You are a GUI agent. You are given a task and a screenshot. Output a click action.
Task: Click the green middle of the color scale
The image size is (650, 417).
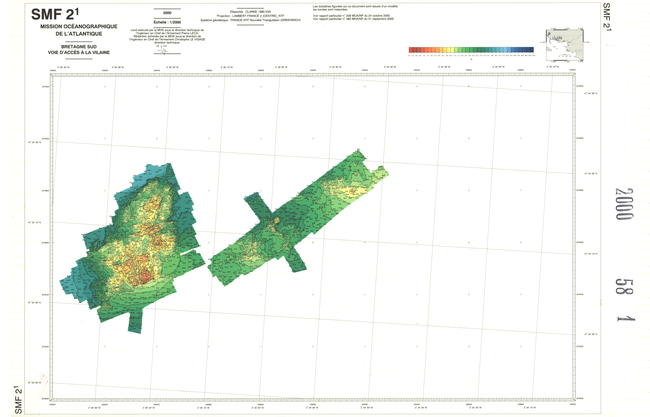tap(468, 48)
